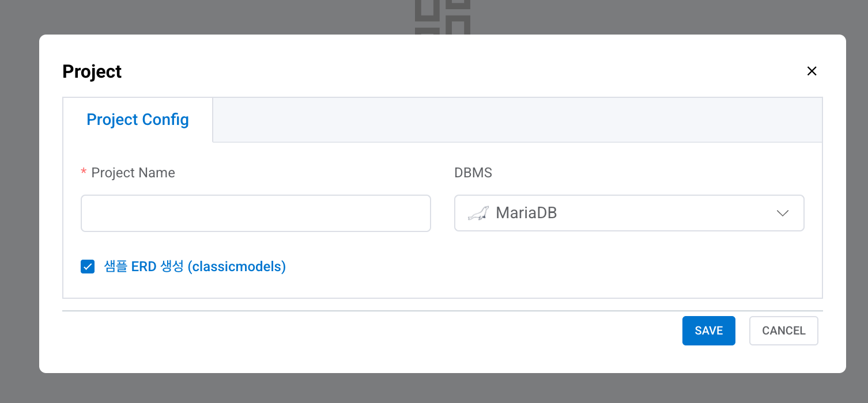Open the DBMS dropdown
Viewport: 868px width, 403px height.
pyautogui.click(x=628, y=213)
